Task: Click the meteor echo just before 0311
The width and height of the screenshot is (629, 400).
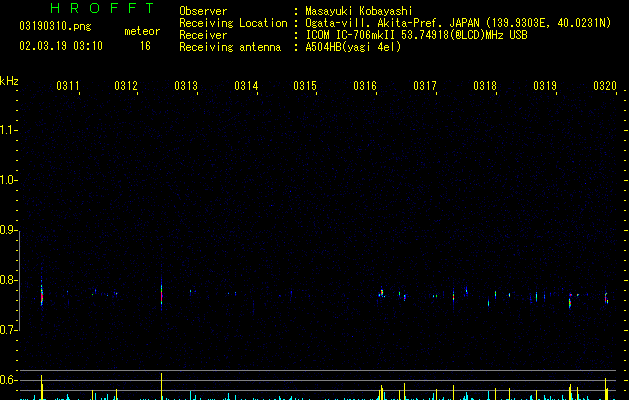Action: 42,295
